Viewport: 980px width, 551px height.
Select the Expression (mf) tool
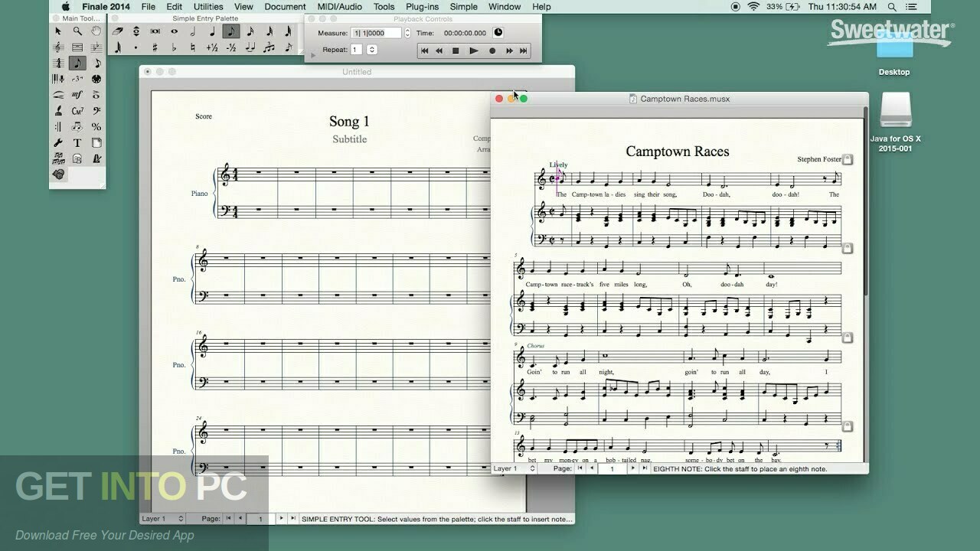point(77,95)
